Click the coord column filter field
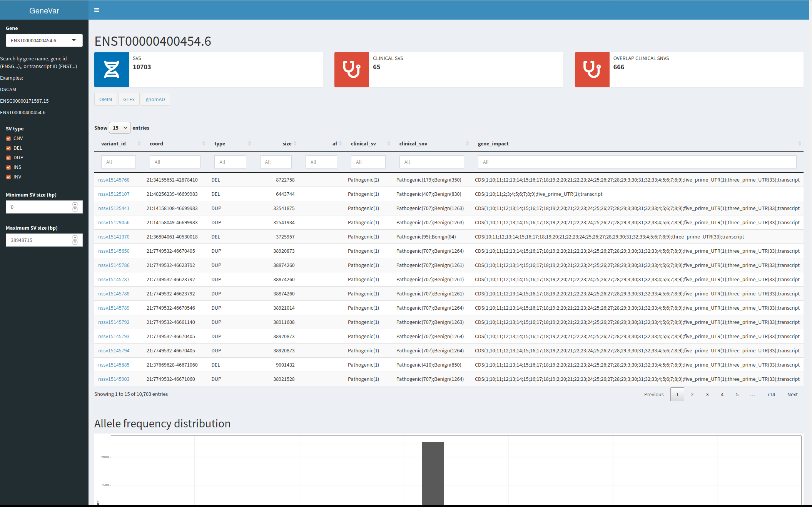Viewport: 812px width, 507px height. [175, 162]
